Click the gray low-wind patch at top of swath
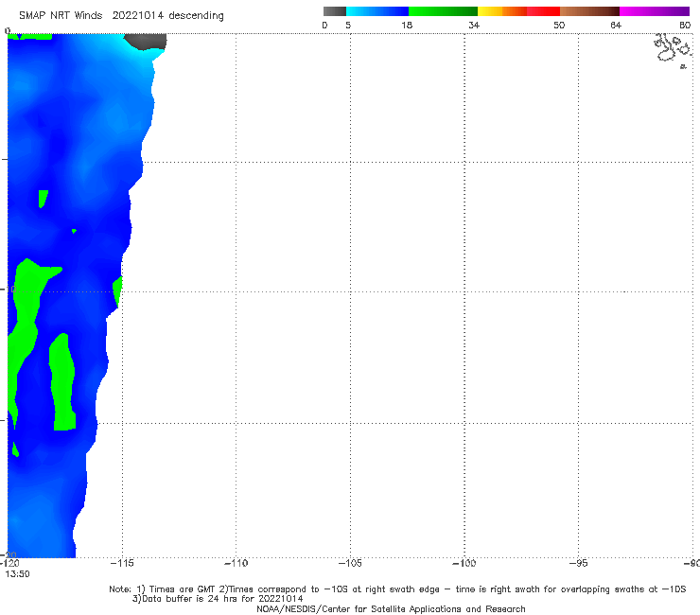Viewport: 700px width, 615px height. pos(146,42)
